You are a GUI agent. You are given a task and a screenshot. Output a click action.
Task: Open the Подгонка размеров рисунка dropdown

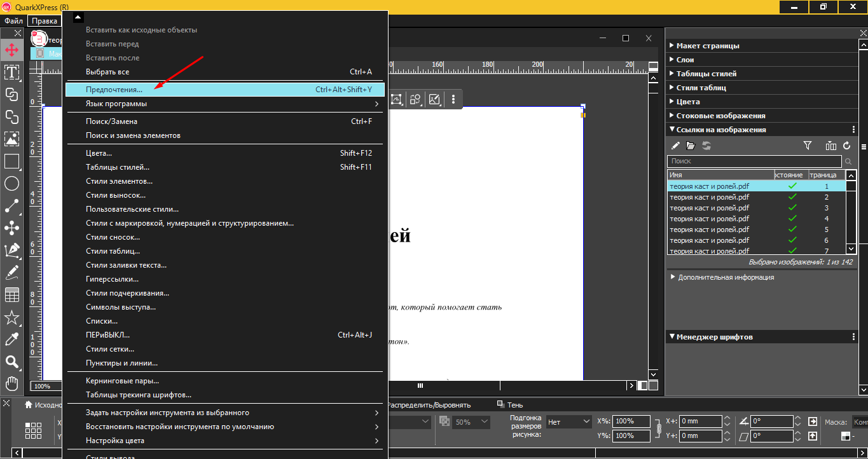[x=568, y=421]
